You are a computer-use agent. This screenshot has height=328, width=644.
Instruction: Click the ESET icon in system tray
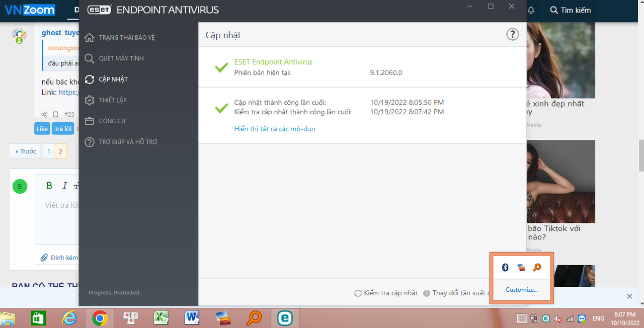click(545, 318)
